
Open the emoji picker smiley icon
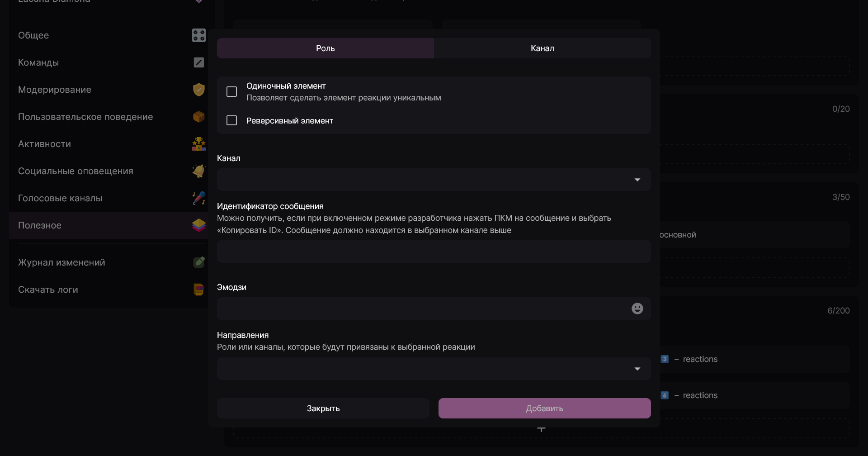tap(637, 309)
